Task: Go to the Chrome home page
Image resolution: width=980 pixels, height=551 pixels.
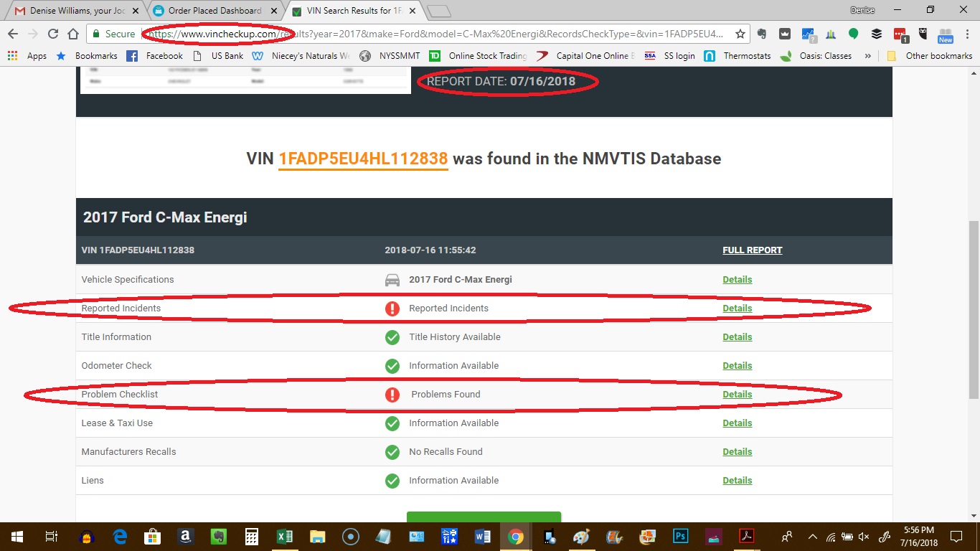Action: point(73,34)
